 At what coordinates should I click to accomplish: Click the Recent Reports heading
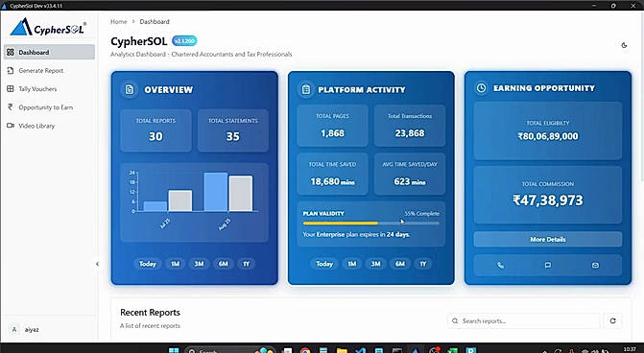(x=150, y=313)
